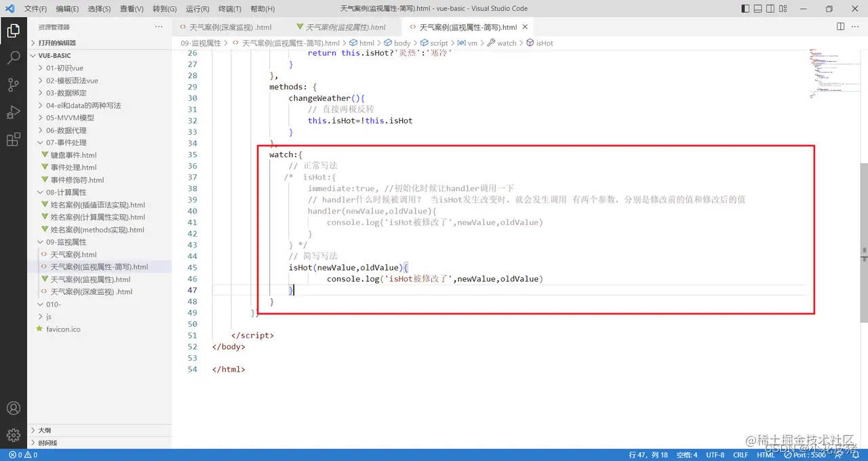Image resolution: width=868 pixels, height=461 pixels.
Task: Click the watch breadcrumb item
Action: pyautogui.click(x=502, y=43)
